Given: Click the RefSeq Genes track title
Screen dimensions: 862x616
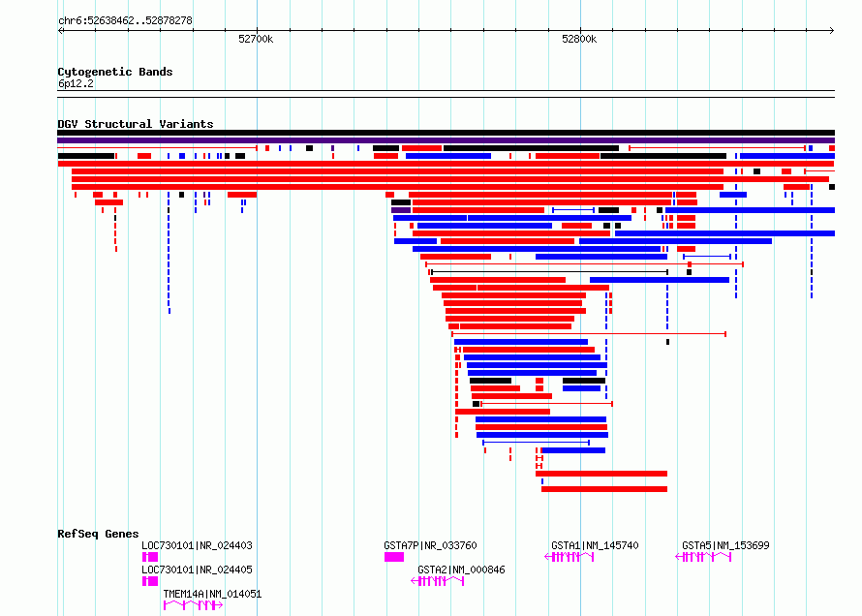Looking at the screenshot, I should coord(98,534).
